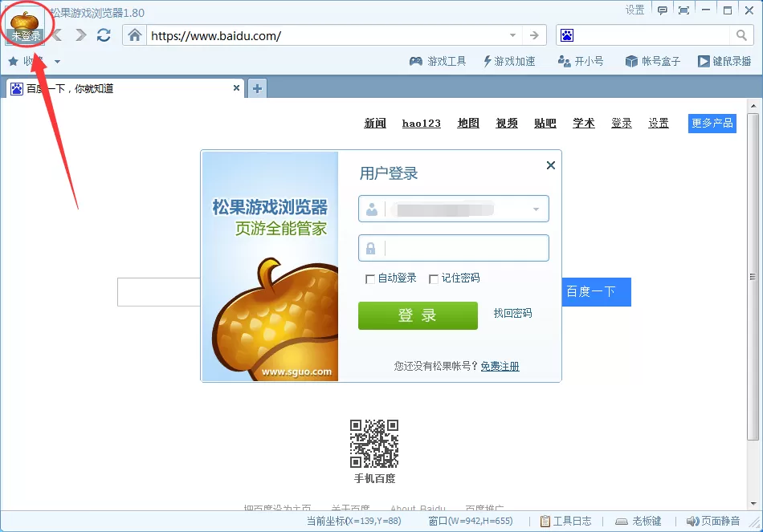The height and width of the screenshot is (532, 763).
Task: Open 游戏加速 game acceleration
Action: [x=509, y=61]
